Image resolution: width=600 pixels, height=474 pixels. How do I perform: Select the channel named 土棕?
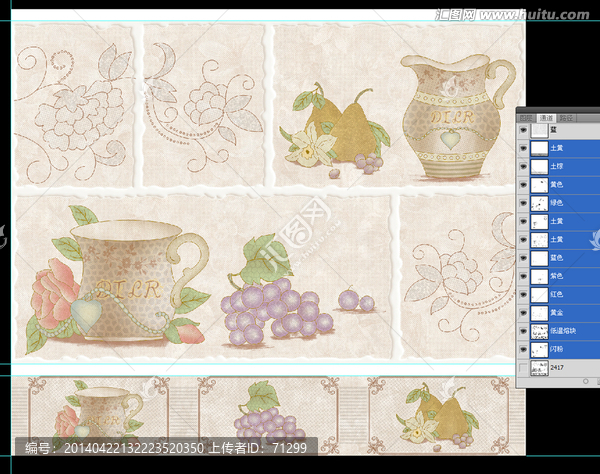[x=557, y=166]
